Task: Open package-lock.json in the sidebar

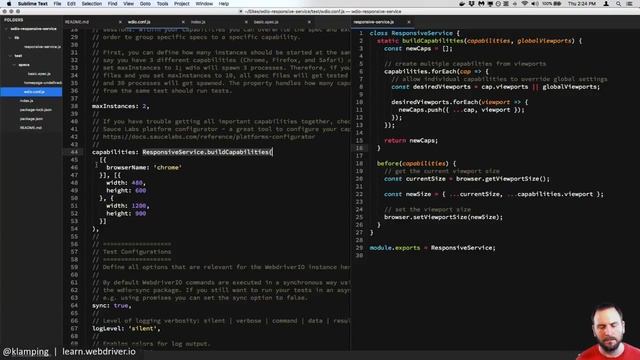Action: point(36,110)
